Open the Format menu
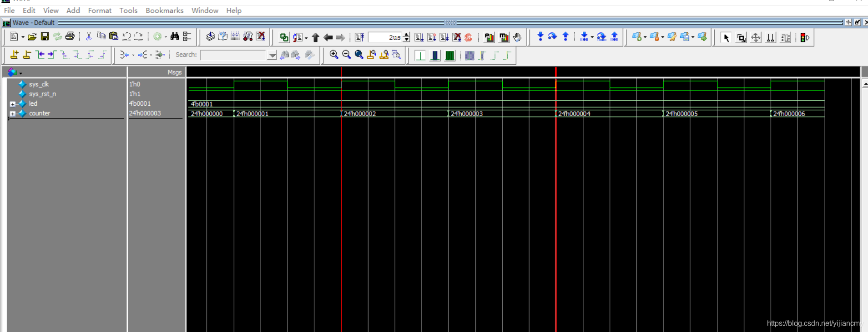Viewport: 868px width, 332px height. [100, 10]
